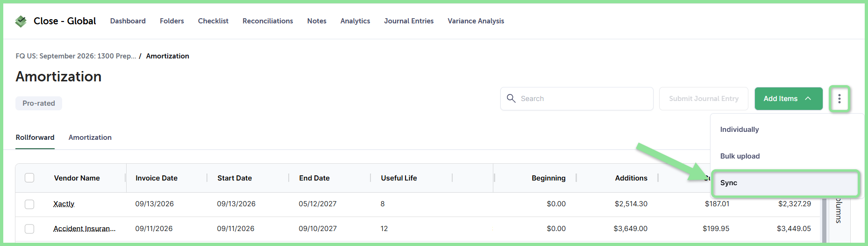Viewport: 868px width, 246px height.
Task: Open the Analytics section
Action: point(355,21)
